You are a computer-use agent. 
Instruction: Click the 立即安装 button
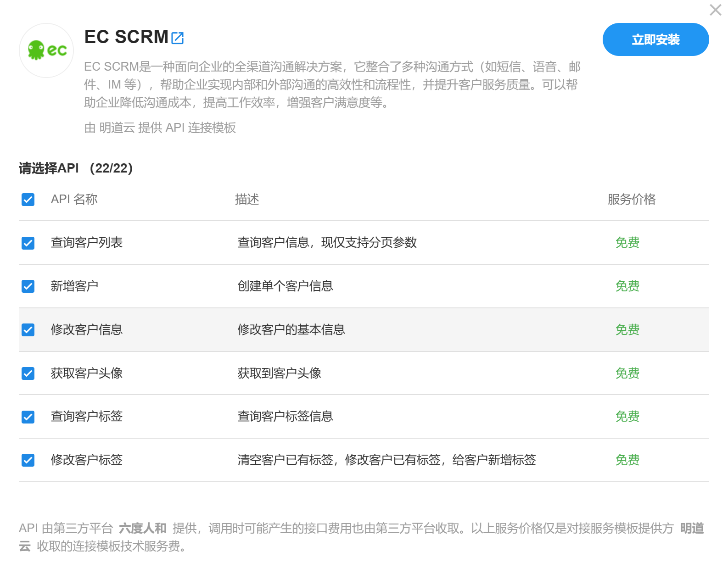coord(655,39)
